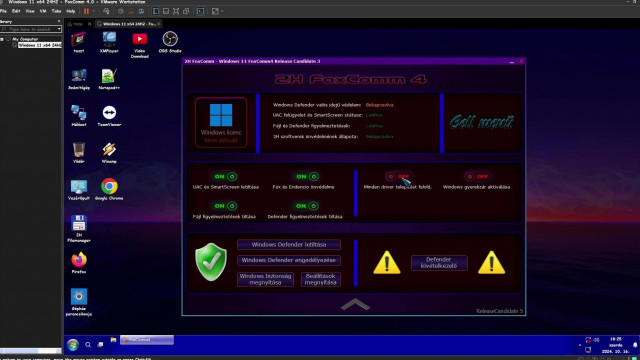Open the KMPlayer desktop icon
This screenshot has width=640, height=360.
coord(109,42)
